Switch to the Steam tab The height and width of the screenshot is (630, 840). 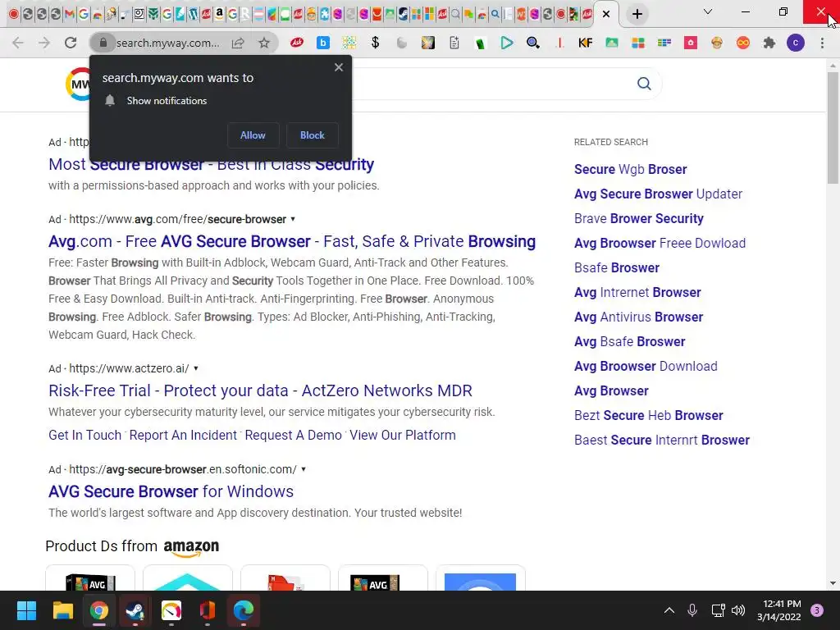(404, 15)
